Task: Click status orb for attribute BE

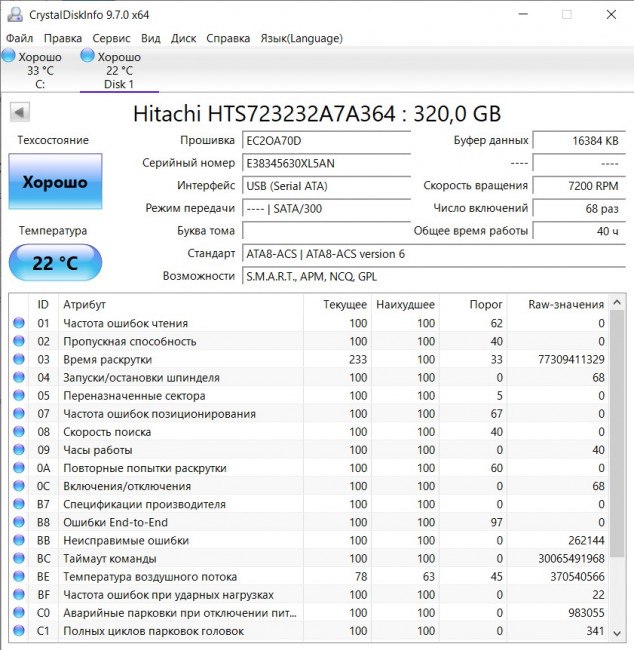Action: [19, 576]
